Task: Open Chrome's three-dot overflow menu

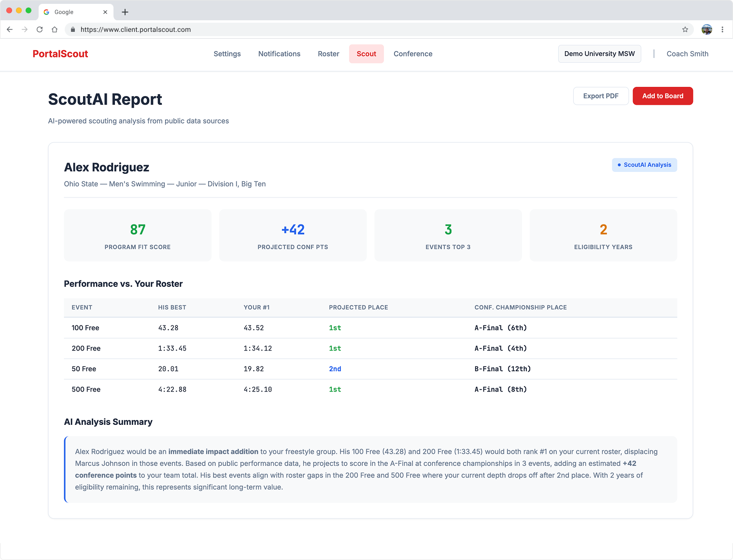Action: tap(723, 29)
